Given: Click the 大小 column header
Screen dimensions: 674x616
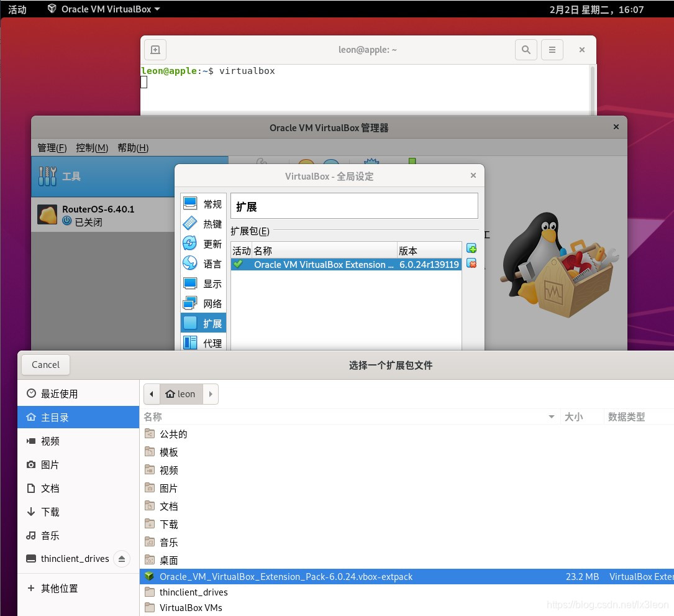Looking at the screenshot, I should [x=581, y=417].
